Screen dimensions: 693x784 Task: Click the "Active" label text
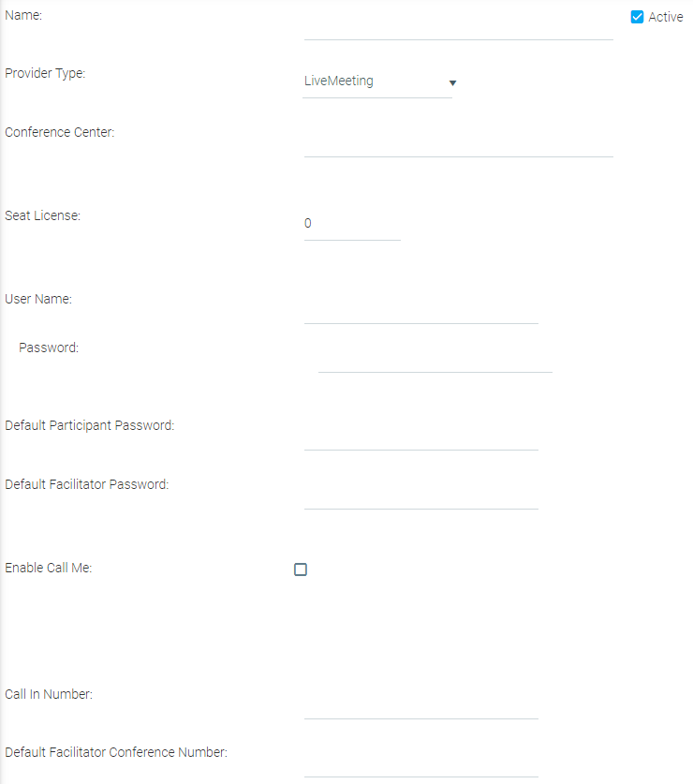pyautogui.click(x=665, y=17)
